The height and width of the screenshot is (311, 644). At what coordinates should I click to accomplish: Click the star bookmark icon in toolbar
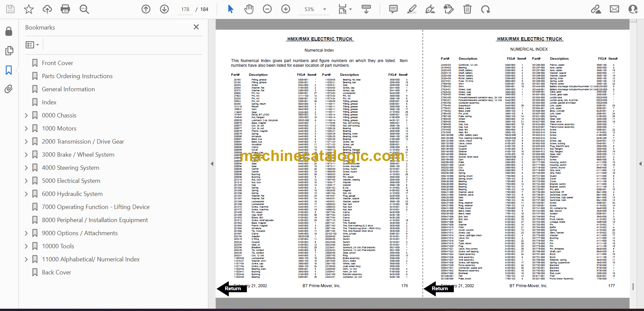click(x=29, y=9)
